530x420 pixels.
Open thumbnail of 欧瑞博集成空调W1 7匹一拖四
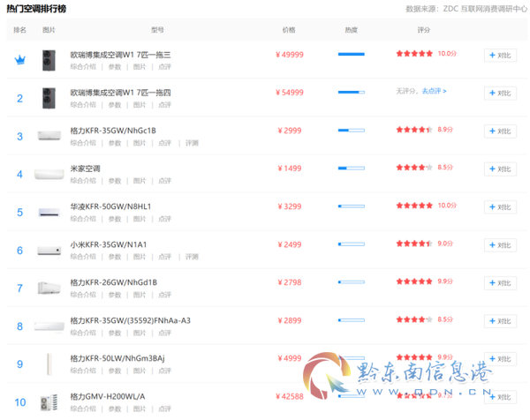49,98
